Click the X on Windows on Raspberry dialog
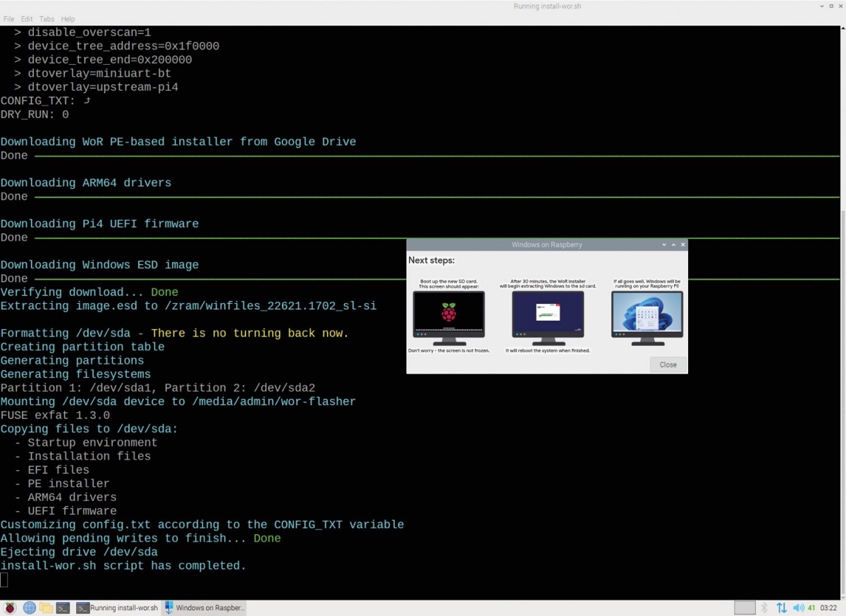Screen dimensions: 846x616 (682, 245)
